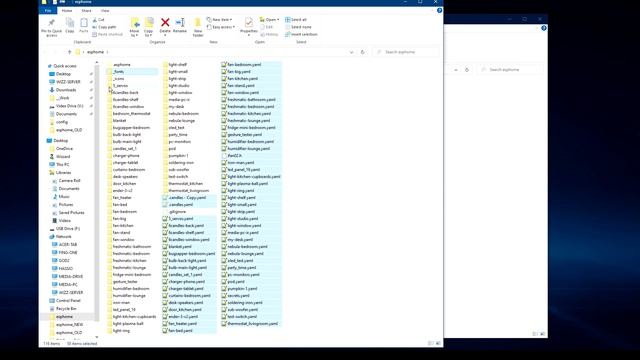Select esphome_NEW in the navigation pane

69,325
